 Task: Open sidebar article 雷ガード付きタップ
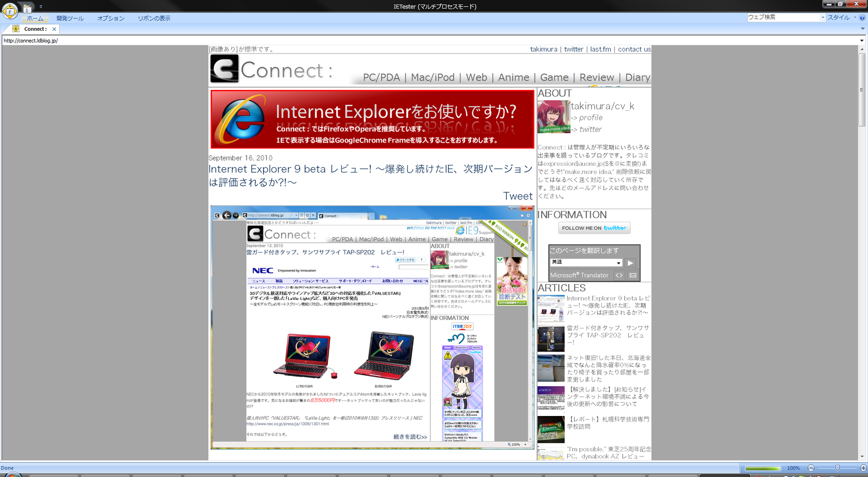[x=608, y=335]
